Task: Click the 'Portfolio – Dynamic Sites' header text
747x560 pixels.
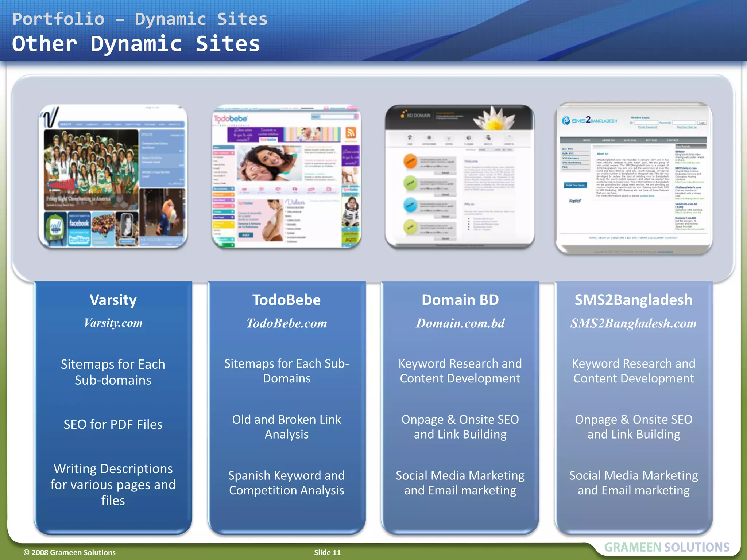Action: (x=140, y=19)
